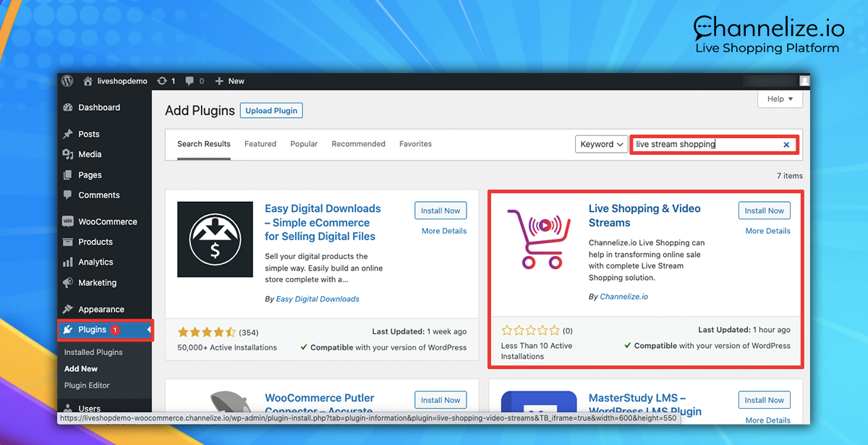
Task: Install Now for Easy Digital Downloads
Action: (x=441, y=211)
